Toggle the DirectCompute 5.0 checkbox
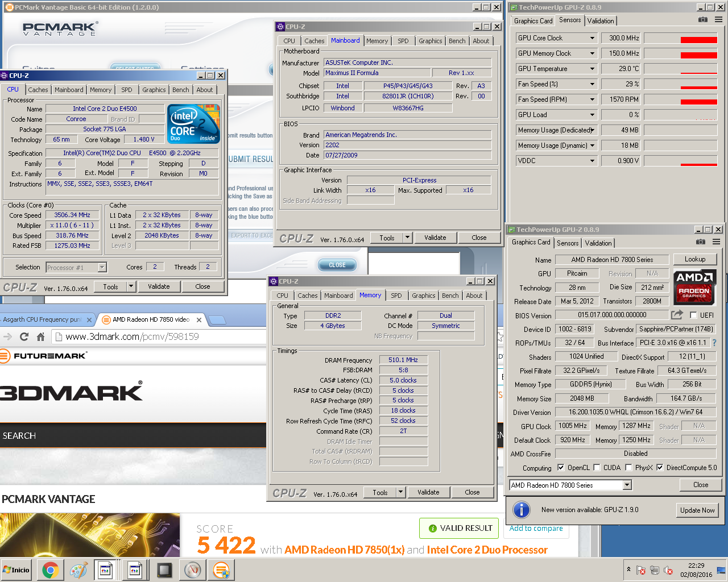 [660, 468]
